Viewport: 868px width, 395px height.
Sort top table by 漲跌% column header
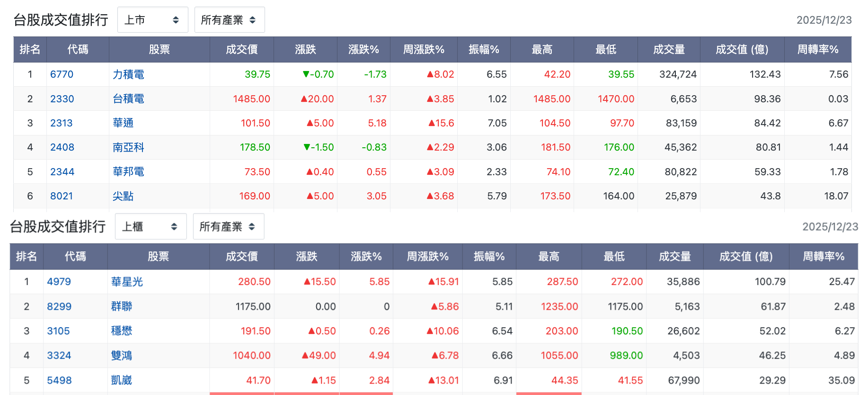tap(363, 49)
